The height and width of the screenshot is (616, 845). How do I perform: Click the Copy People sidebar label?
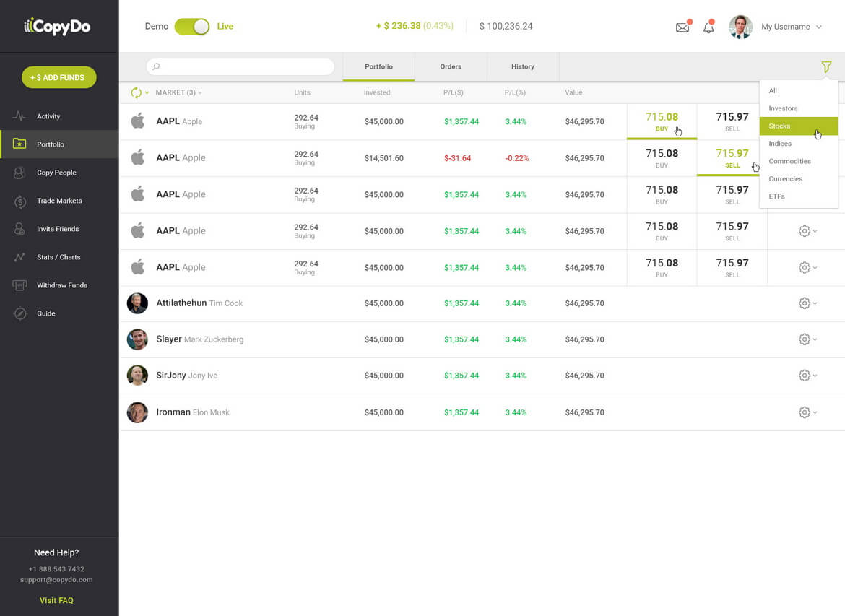pos(56,173)
